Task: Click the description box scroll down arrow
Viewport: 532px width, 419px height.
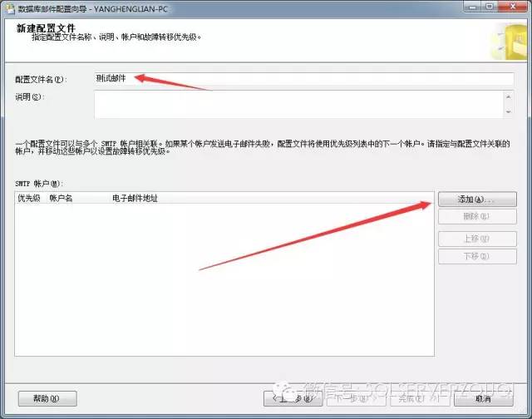Action: click(508, 111)
